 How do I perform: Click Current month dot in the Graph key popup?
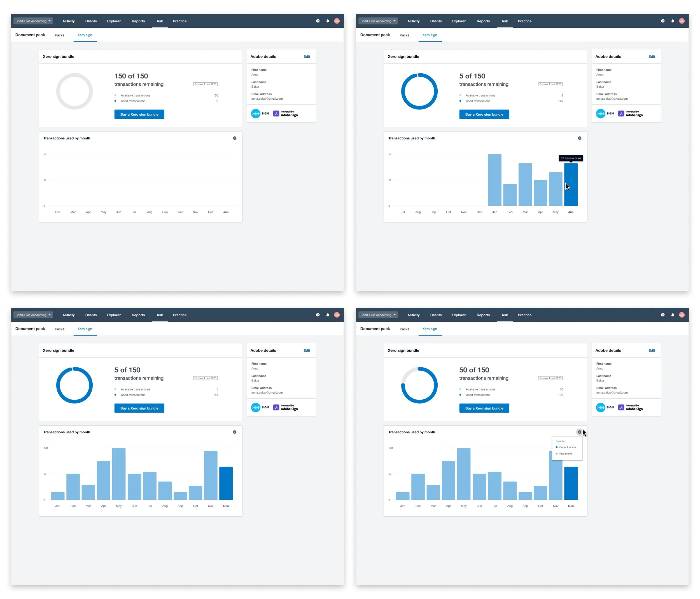556,447
